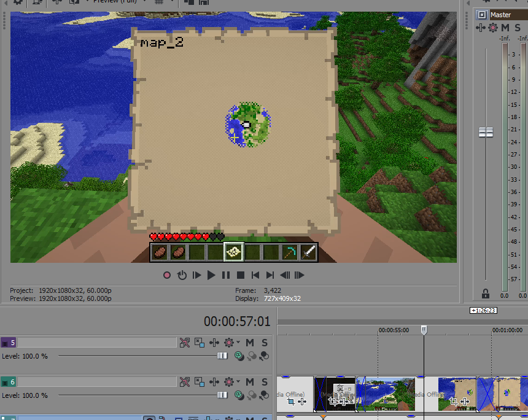This screenshot has height=420, width=528.
Task: Mute the Master bus
Action: 505,28
